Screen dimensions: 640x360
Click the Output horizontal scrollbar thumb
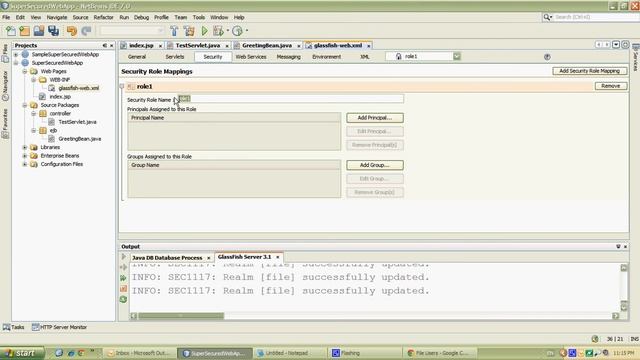click(x=181, y=316)
